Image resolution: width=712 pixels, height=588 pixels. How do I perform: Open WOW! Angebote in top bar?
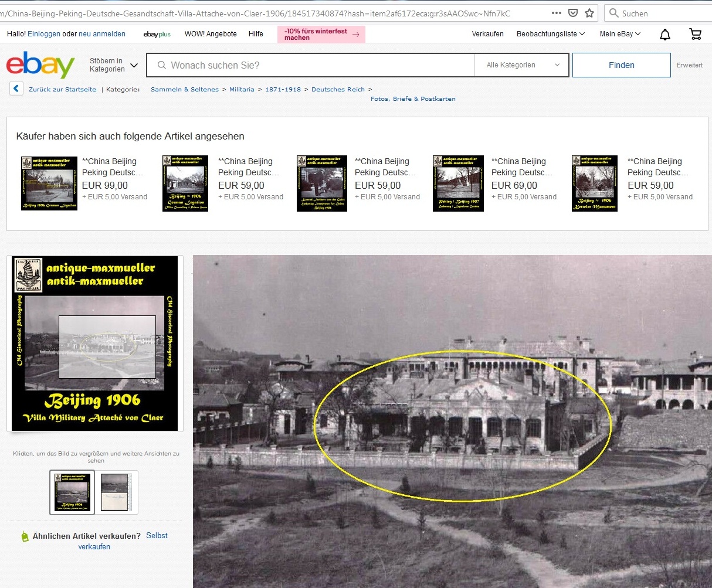point(211,34)
